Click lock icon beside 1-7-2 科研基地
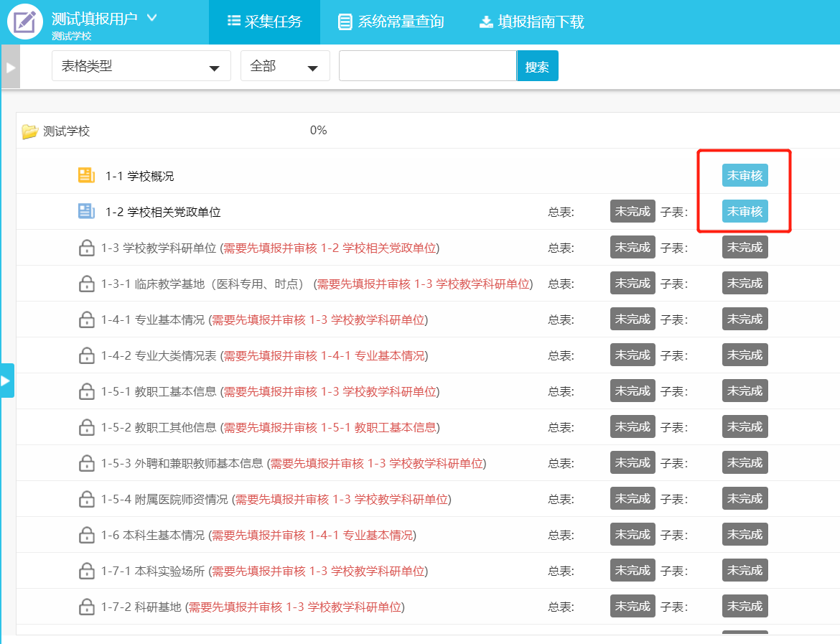 86,607
